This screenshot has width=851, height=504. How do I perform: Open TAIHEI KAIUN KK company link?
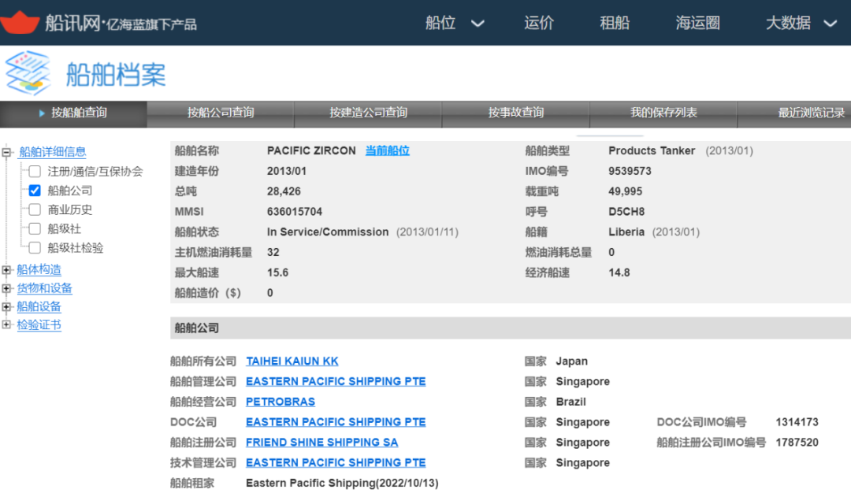pyautogui.click(x=292, y=361)
